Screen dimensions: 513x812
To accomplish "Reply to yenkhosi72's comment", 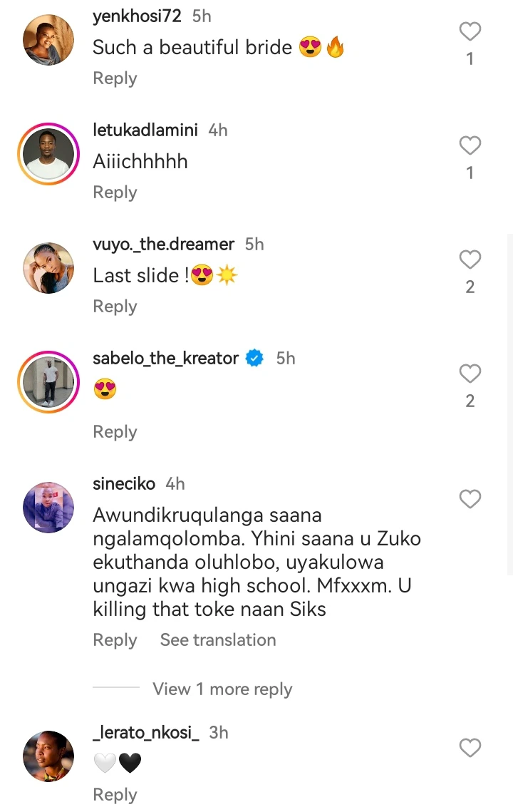I will click(115, 78).
